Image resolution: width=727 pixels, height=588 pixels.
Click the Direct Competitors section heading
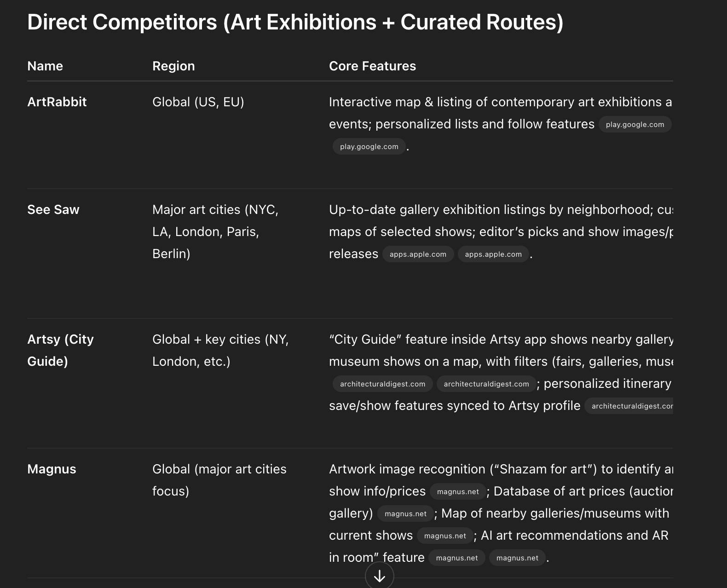pyautogui.click(x=295, y=22)
